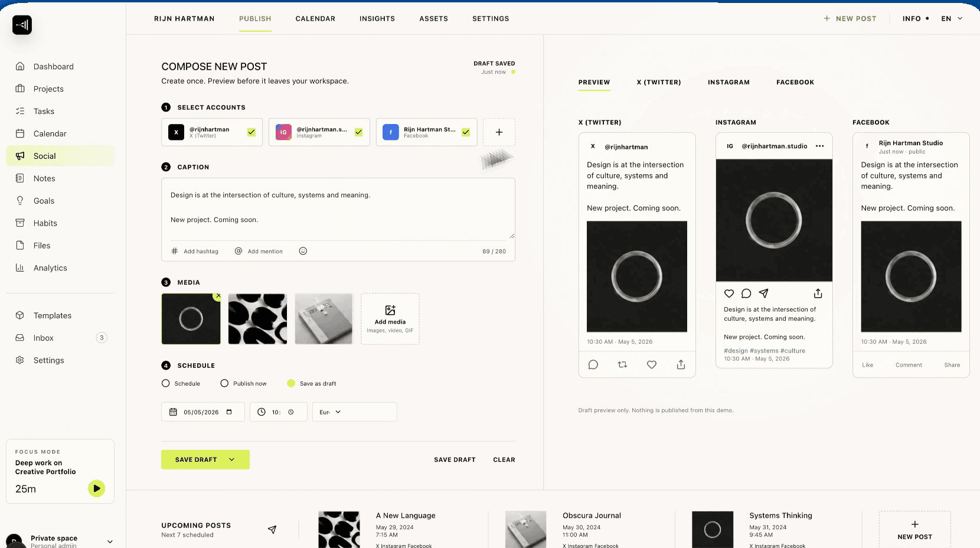Open emoji picker in caption toolbar
This screenshot has height=548, width=980.
click(303, 251)
